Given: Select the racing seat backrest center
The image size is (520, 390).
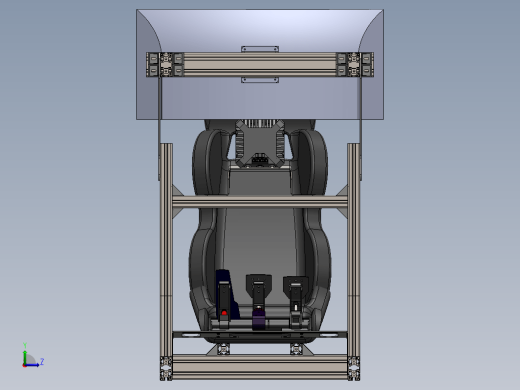Looking at the screenshot, I should point(260,240).
